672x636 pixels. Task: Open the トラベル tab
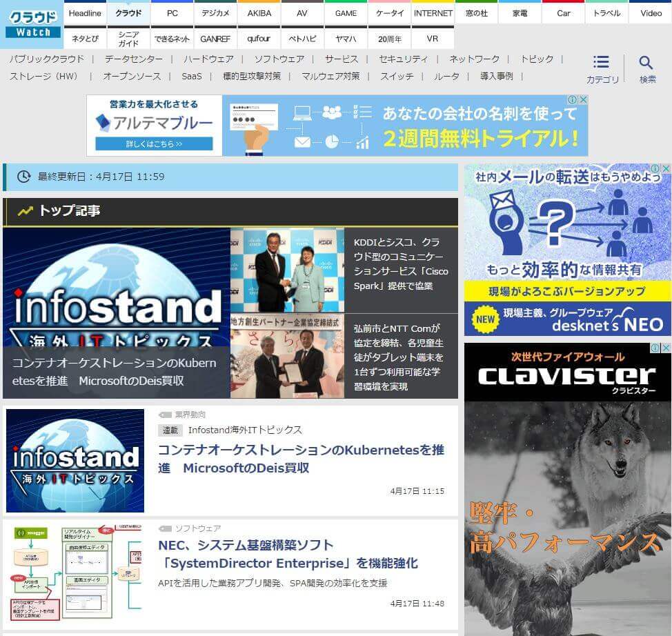click(607, 13)
